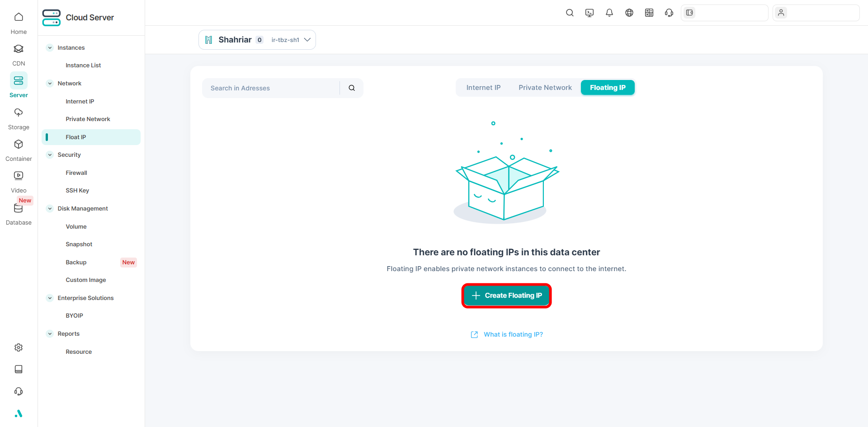Open the CDN service icon
The height and width of the screenshot is (427, 868).
coord(19,49)
